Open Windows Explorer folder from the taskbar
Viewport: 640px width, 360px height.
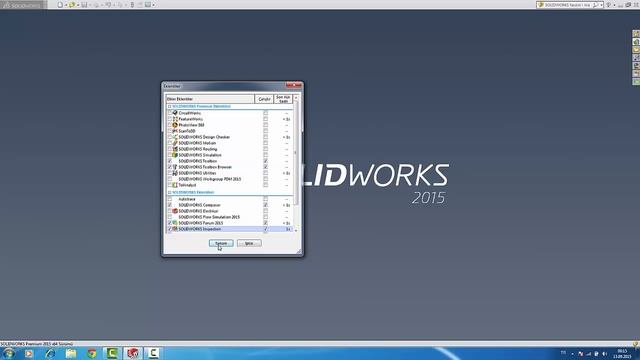click(71, 353)
